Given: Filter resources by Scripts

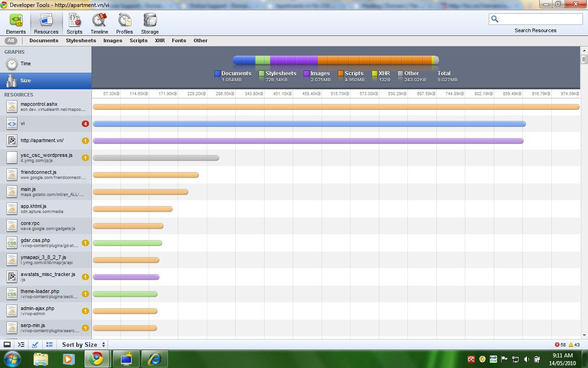Looking at the screenshot, I should tap(138, 40).
